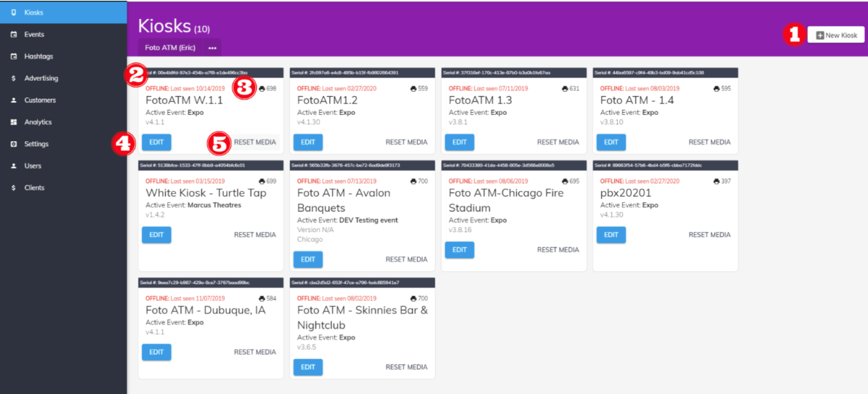This screenshot has height=394, width=868.
Task: Reset media for Foto ATM-Chicago Fire Stadium
Action: (x=558, y=249)
